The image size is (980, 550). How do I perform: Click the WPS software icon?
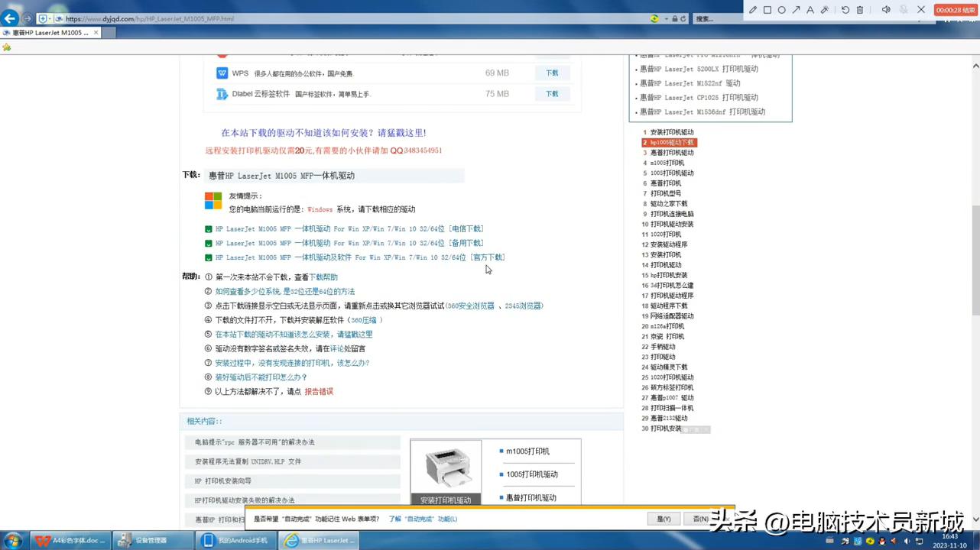[222, 73]
